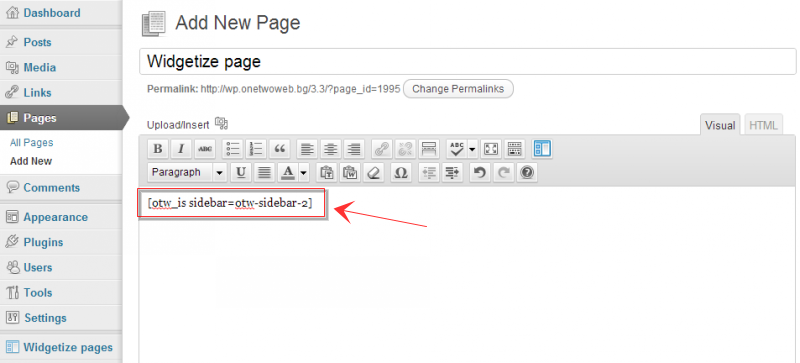The width and height of the screenshot is (800, 363).
Task: Toggle bold formatting in the editor toolbar
Action: 158,149
